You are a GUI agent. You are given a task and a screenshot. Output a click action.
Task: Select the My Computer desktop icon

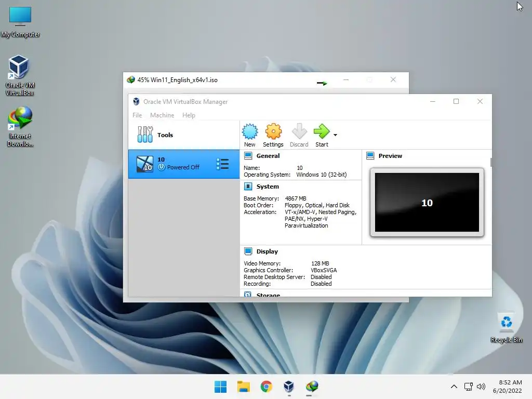[20, 22]
